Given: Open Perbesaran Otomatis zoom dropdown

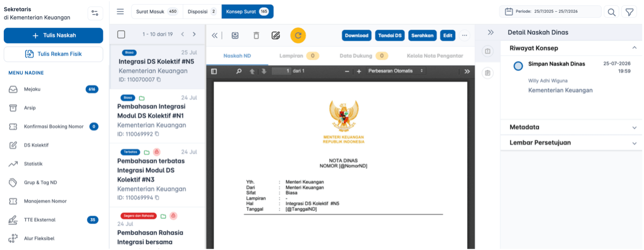Looking at the screenshot, I should pyautogui.click(x=396, y=71).
